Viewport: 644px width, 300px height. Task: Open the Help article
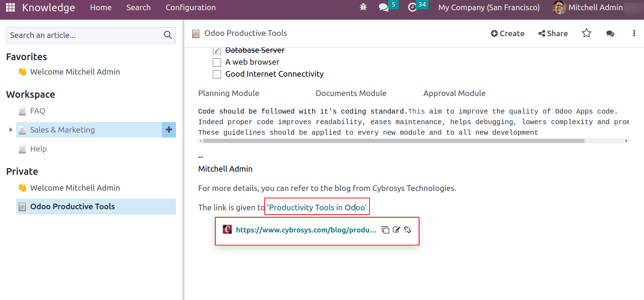[38, 149]
